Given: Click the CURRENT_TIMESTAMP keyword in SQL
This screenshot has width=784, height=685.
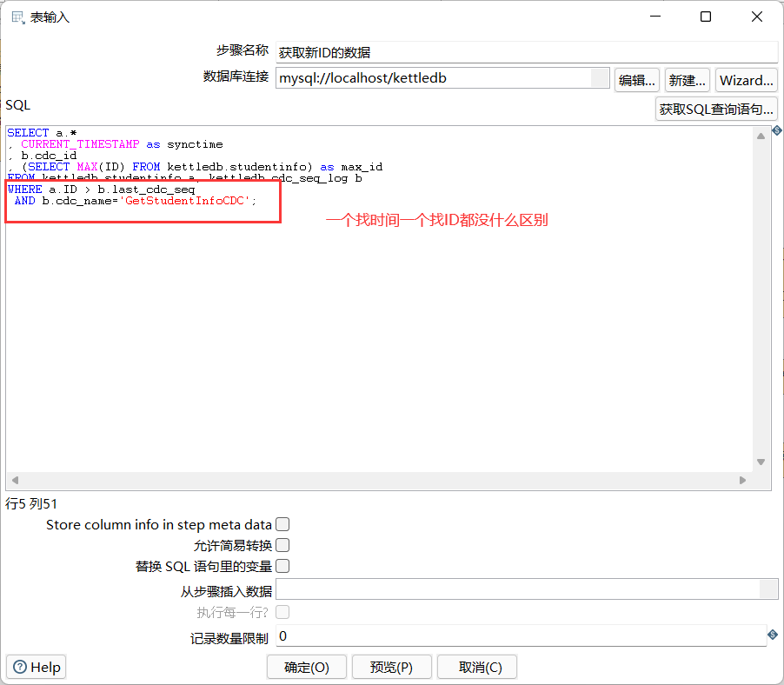Looking at the screenshot, I should 80,144.
